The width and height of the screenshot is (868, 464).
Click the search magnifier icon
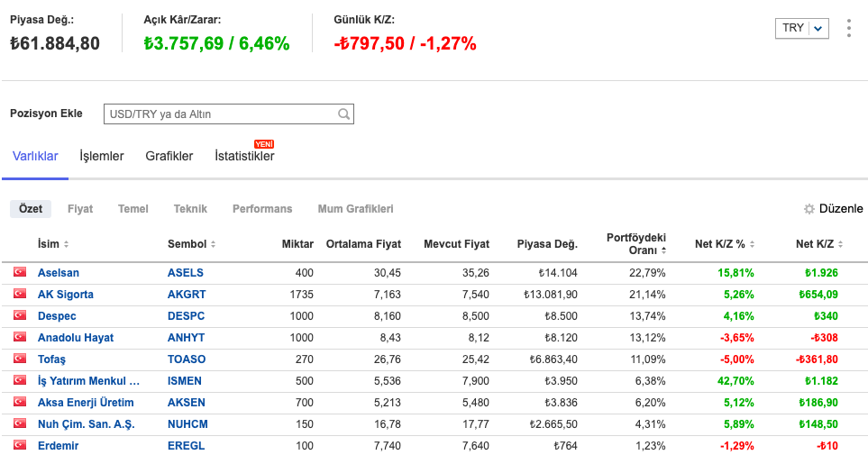(x=343, y=114)
